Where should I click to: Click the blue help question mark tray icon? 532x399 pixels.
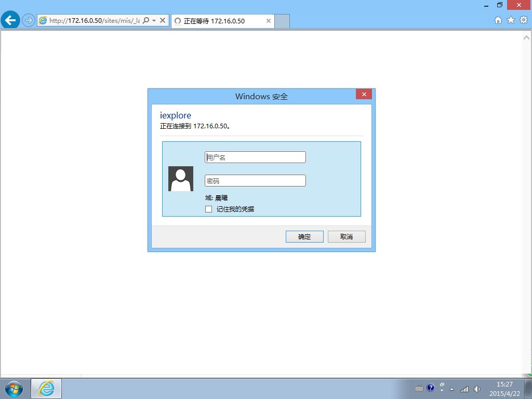[x=431, y=388]
